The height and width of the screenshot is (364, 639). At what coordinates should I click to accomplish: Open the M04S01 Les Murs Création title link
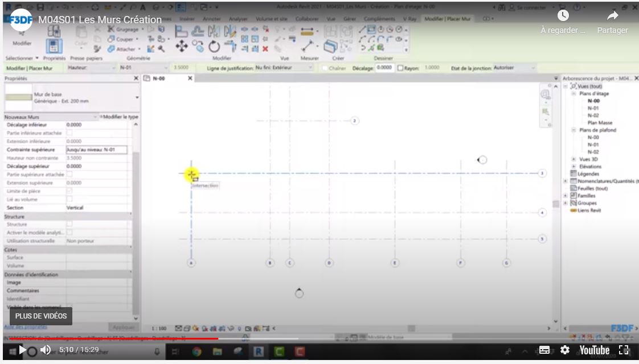(100, 19)
